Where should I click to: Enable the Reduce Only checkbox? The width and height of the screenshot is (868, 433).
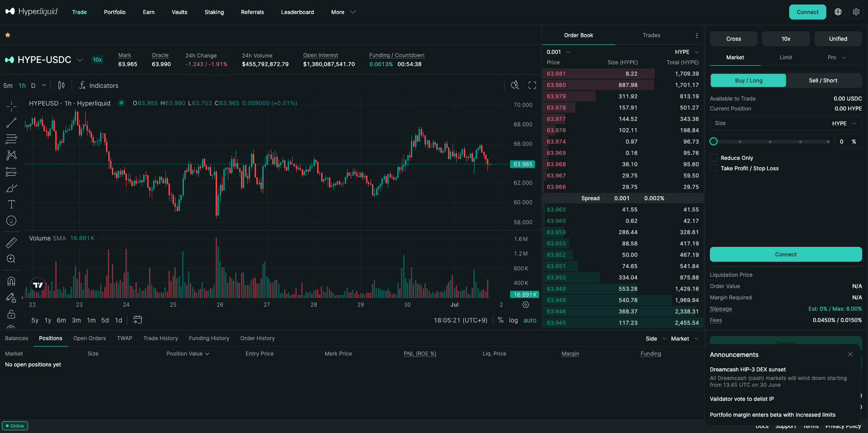pos(714,158)
